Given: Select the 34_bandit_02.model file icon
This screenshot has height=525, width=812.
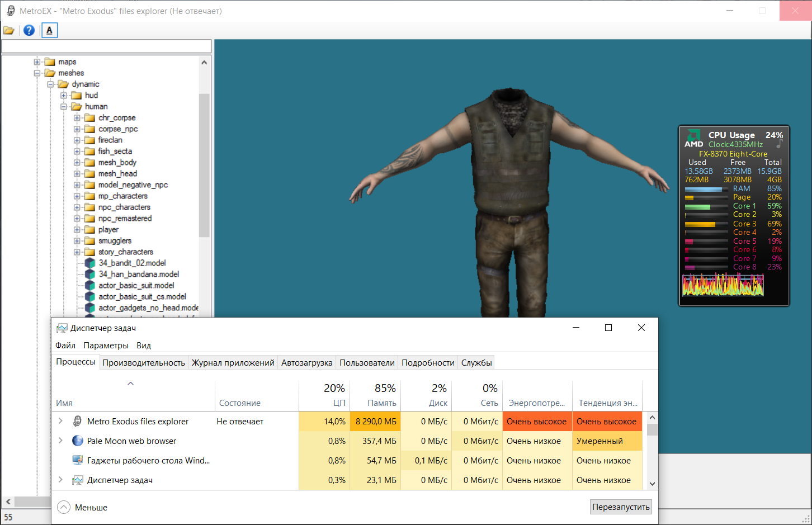Looking at the screenshot, I should [x=90, y=263].
